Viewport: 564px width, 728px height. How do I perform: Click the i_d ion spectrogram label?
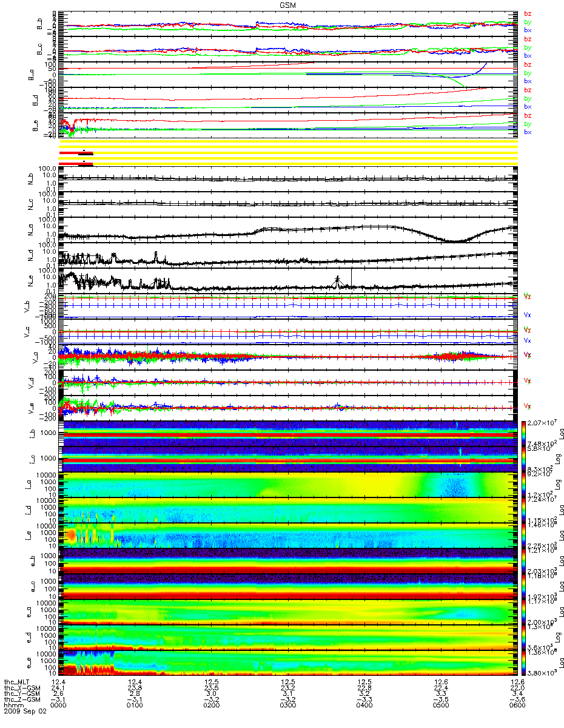29,510
